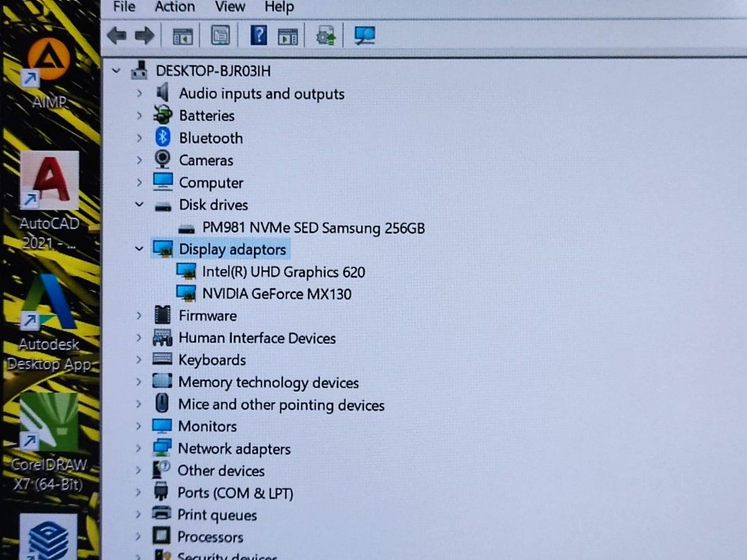This screenshot has width=747, height=560.
Task: Open the Action menu
Action: pyautogui.click(x=174, y=7)
